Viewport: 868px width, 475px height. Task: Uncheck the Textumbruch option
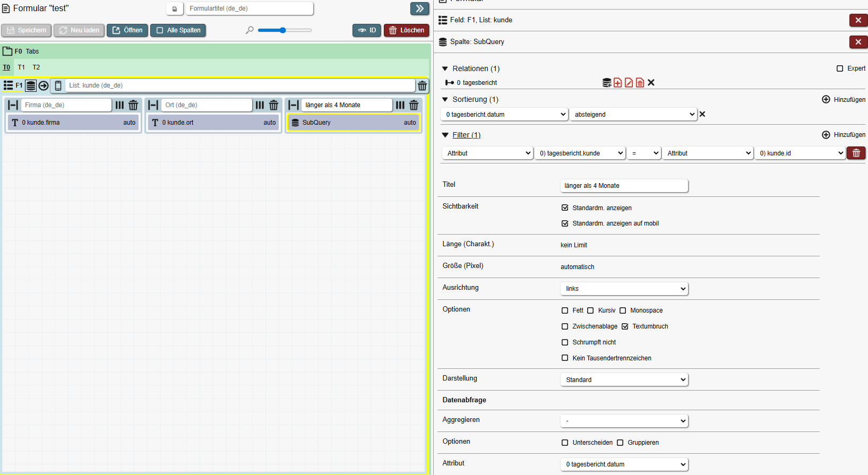click(x=625, y=326)
